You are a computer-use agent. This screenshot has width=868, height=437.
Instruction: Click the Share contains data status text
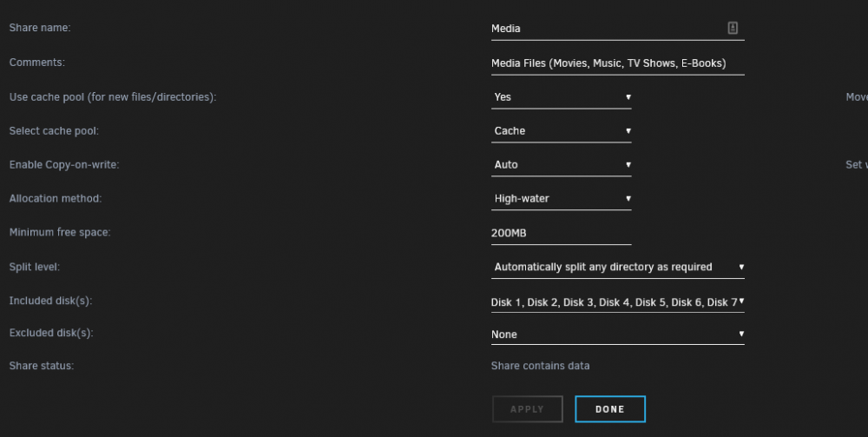point(540,366)
